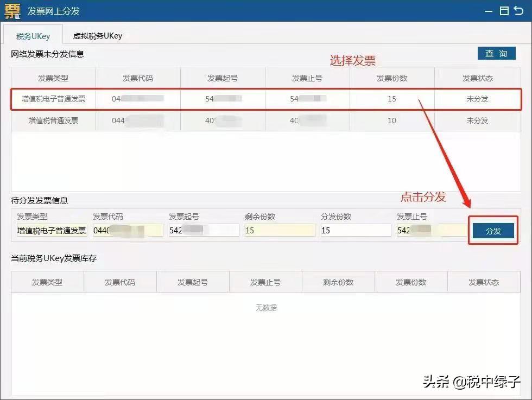Image resolution: width=532 pixels, height=400 pixels.
Task: Click the 查询 query button
Action: (x=497, y=53)
